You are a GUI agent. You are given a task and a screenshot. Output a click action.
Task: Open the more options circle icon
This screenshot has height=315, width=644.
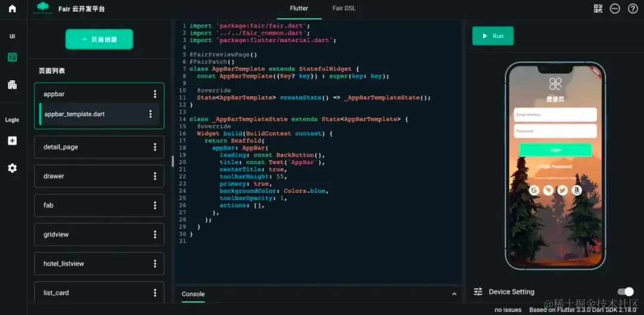coord(615,8)
